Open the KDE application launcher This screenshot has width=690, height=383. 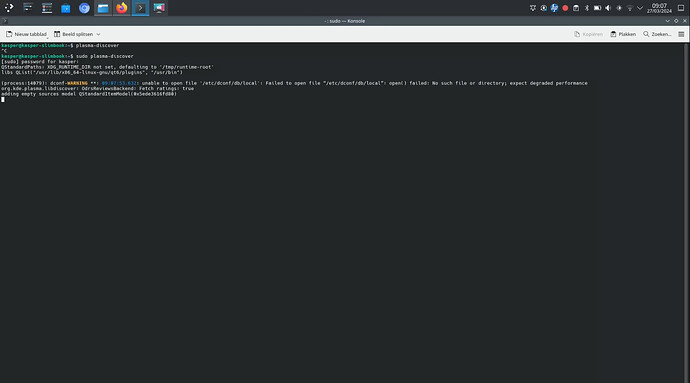(9, 8)
